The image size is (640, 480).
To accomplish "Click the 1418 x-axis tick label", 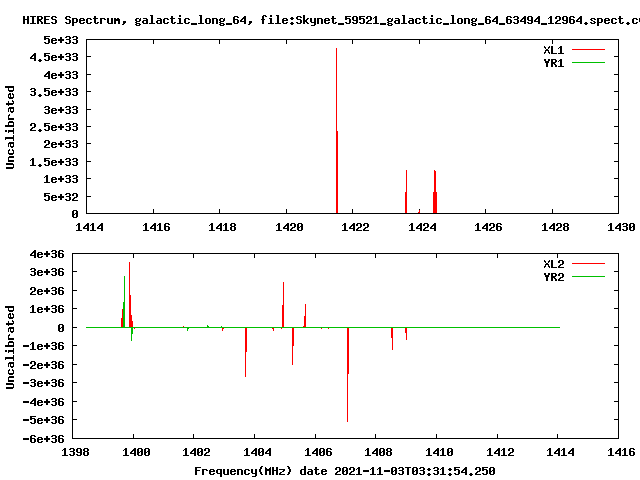I will pyautogui.click(x=222, y=227).
